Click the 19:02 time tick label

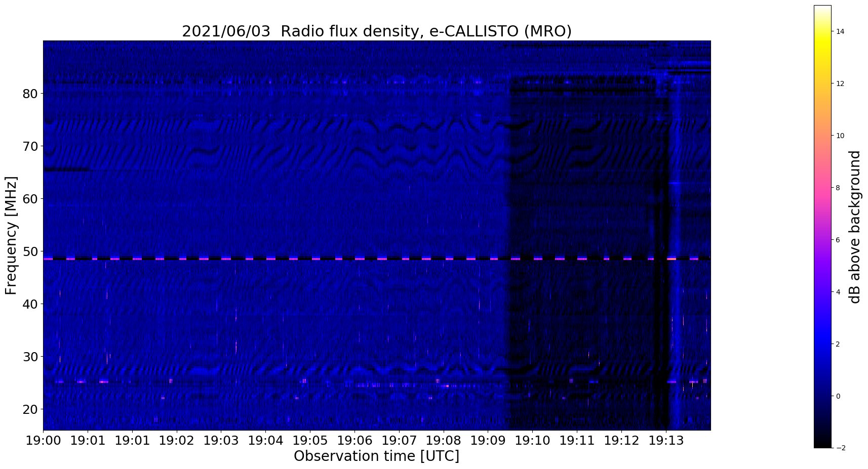[x=176, y=440]
